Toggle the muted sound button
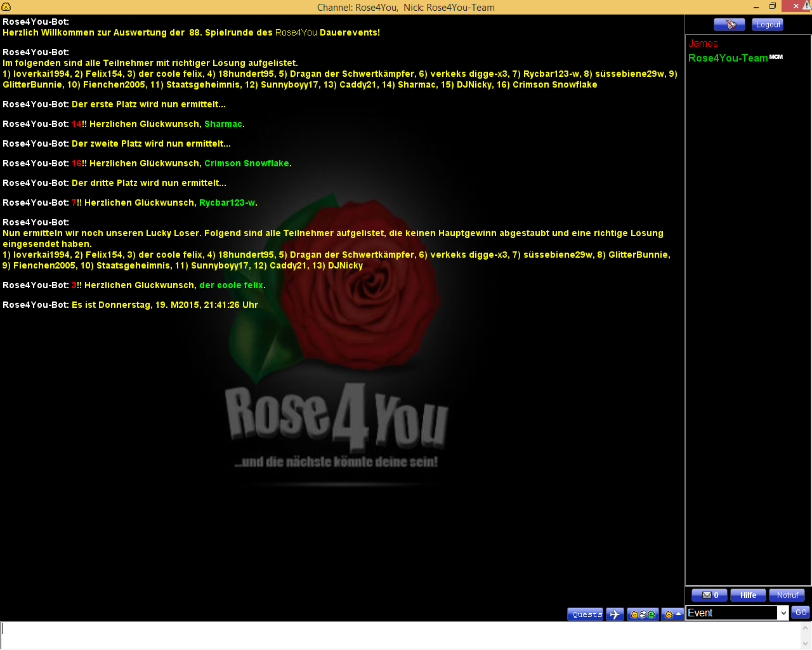 coord(729,25)
